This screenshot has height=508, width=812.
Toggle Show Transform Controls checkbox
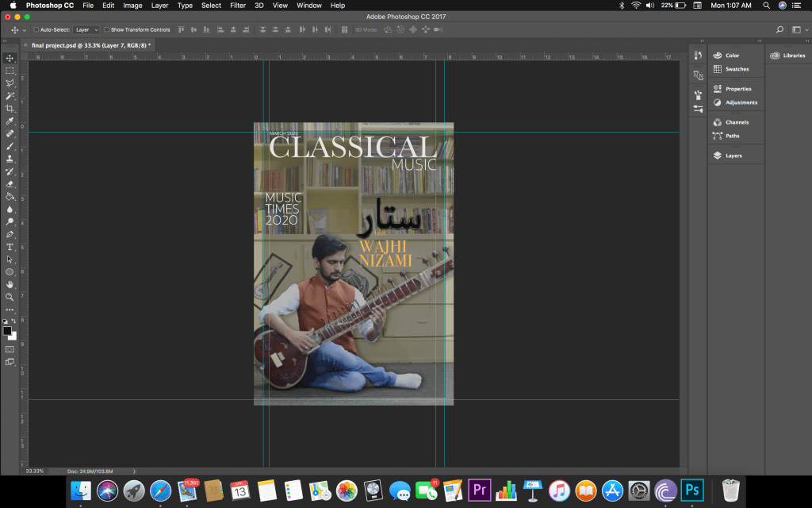point(107,30)
